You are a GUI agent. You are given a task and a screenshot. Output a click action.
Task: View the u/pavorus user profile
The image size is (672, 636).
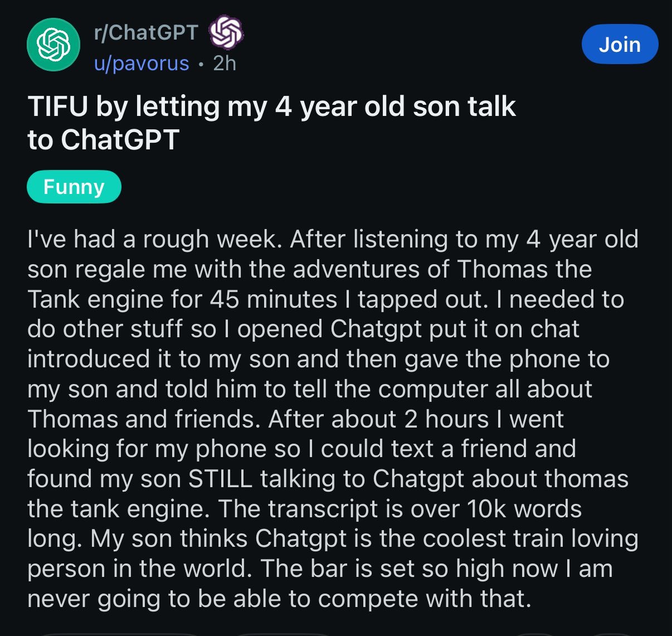[142, 64]
